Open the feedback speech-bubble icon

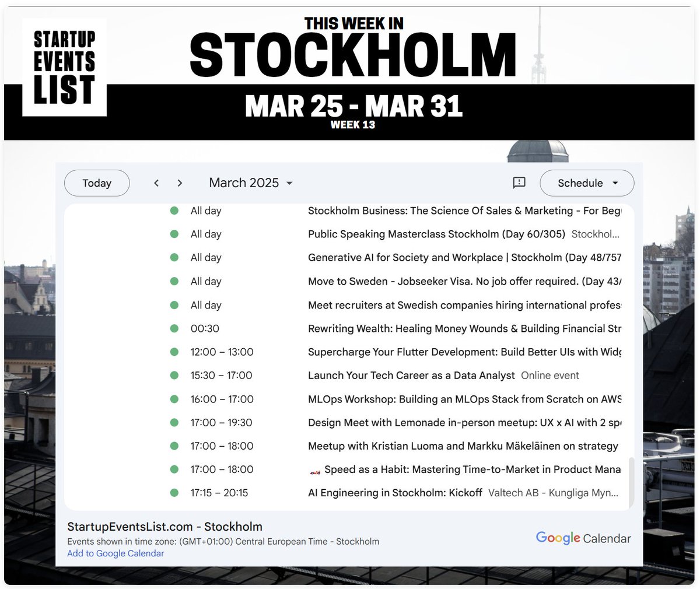coord(519,183)
